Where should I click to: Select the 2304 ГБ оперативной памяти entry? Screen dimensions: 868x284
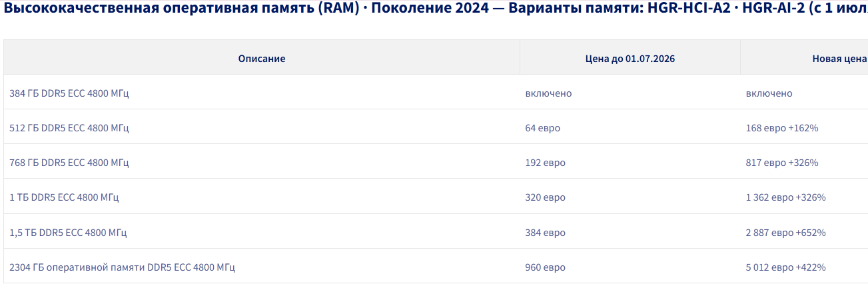click(x=122, y=267)
